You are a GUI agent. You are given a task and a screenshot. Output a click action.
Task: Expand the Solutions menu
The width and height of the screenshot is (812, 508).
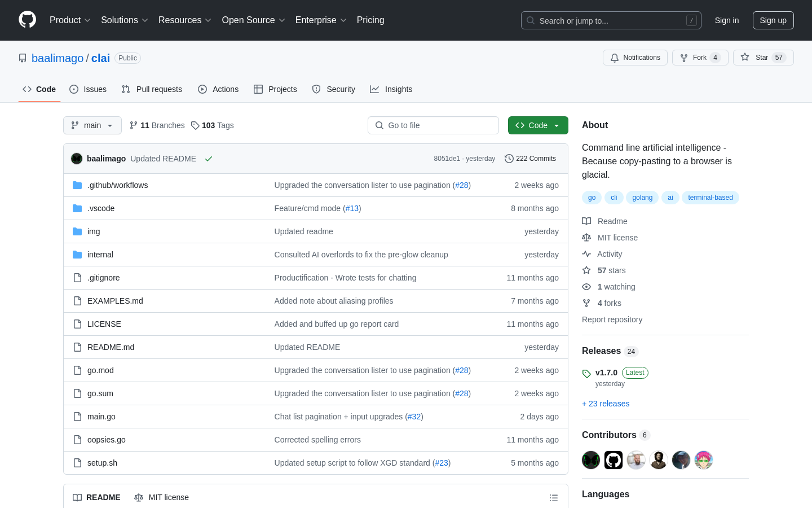[125, 20]
